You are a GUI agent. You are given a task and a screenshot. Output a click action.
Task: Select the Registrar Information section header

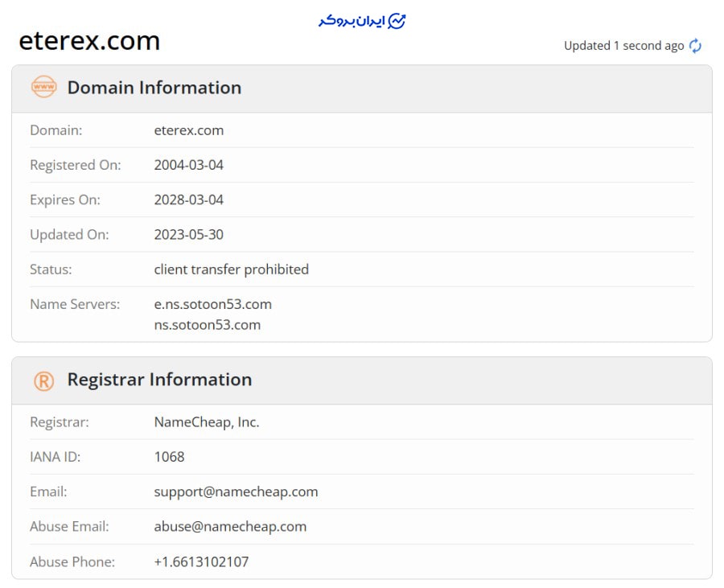click(159, 380)
